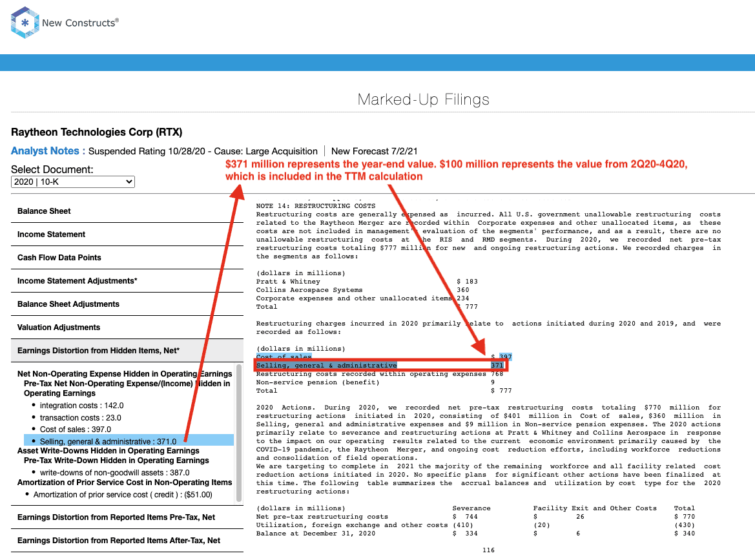Select the Cost of sales : 397.0 item
755x560 pixels.
[75, 430]
